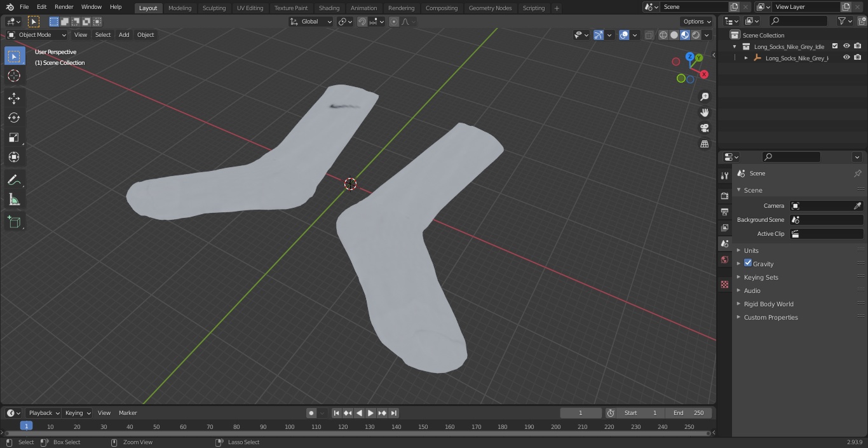Screen dimensions: 868x448
Task: Toggle X-ray display in viewport header
Action: [x=649, y=35]
